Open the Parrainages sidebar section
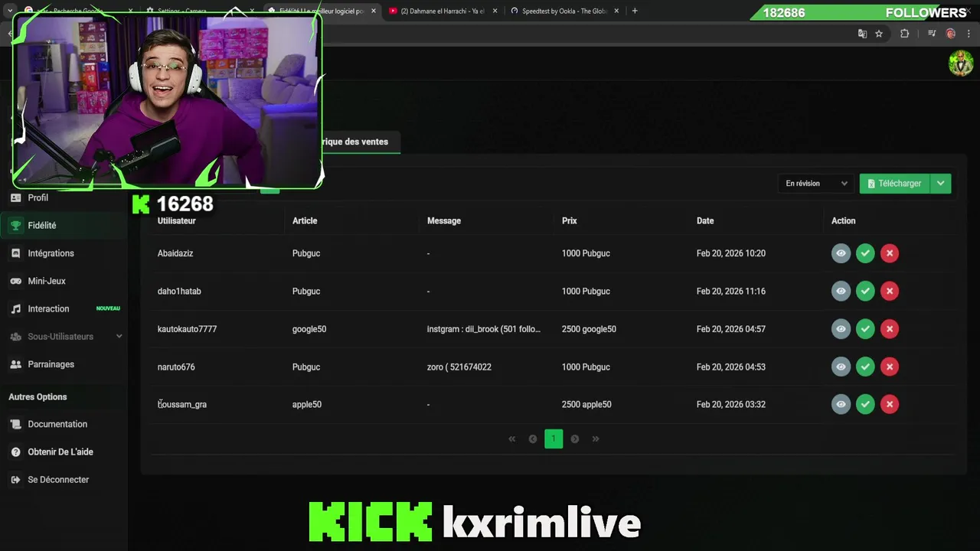 click(x=64, y=364)
